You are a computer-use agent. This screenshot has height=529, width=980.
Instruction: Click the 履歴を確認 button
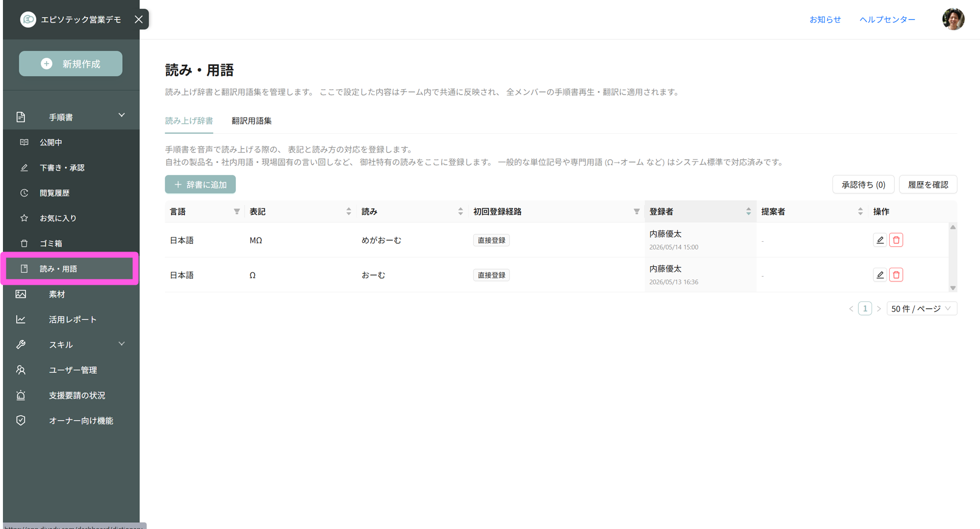[928, 185]
